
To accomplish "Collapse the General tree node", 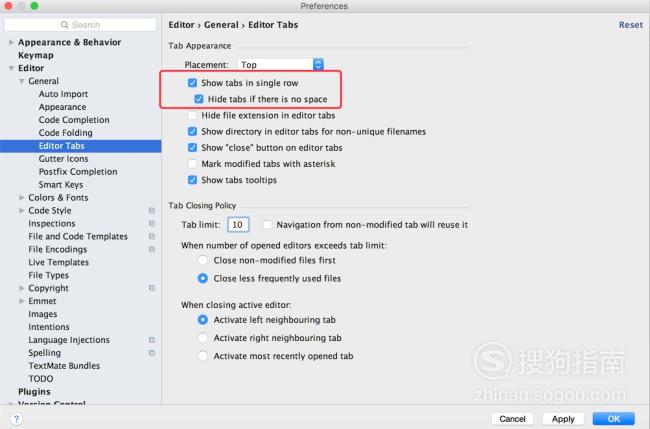I will [x=22, y=81].
